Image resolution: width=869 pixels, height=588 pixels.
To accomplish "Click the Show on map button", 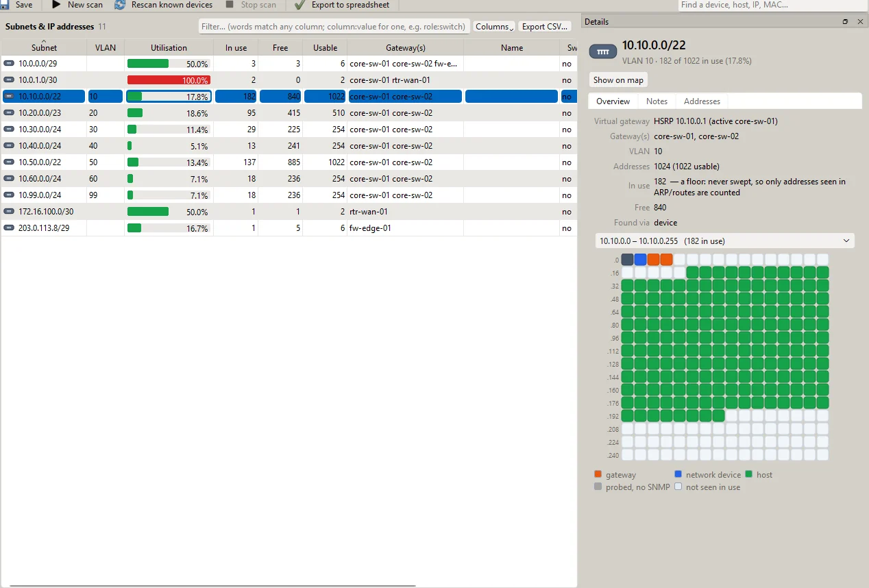I will pyautogui.click(x=618, y=80).
